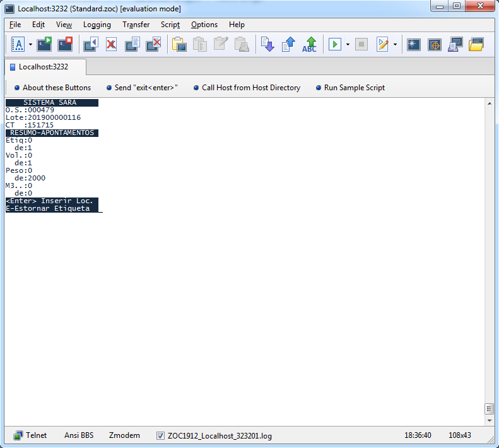Click the CT :151715 line
This screenshot has width=499, height=448.
click(30, 125)
